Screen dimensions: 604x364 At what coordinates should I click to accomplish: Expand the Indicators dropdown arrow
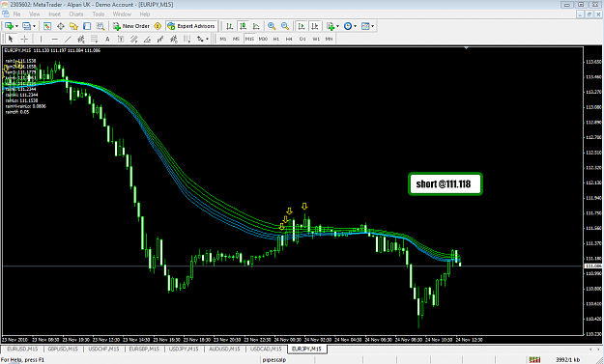point(338,26)
